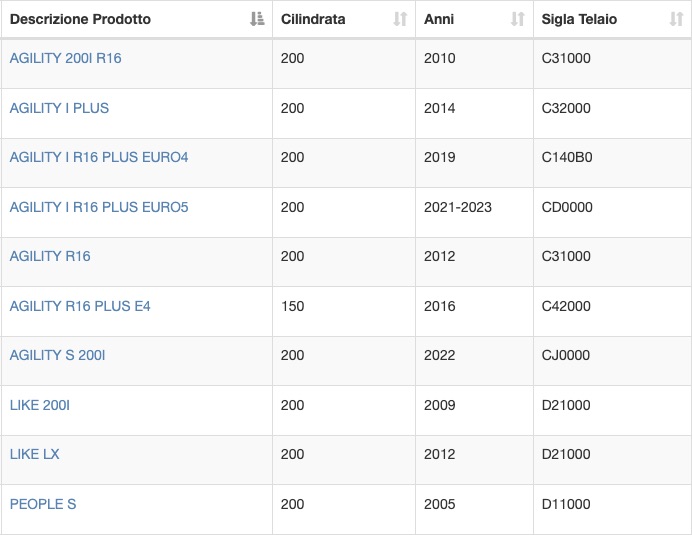The image size is (692, 535).
Task: Click the Anni column sort arrows
Action: (x=518, y=19)
